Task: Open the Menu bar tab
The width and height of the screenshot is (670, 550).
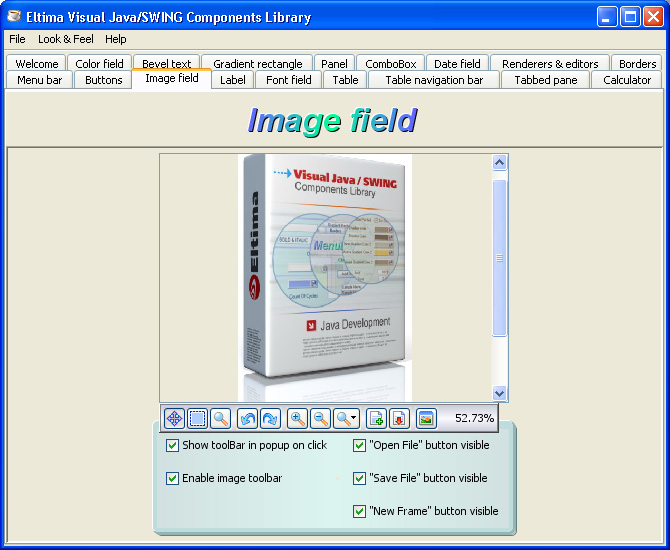Action: (39, 80)
